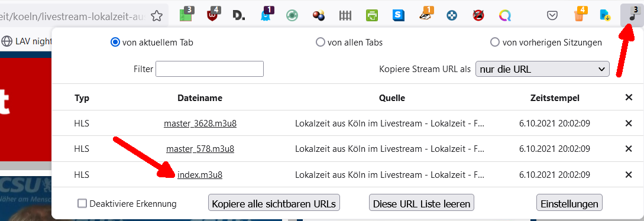Open the 'LAV night' bookmark

[x=33, y=41]
